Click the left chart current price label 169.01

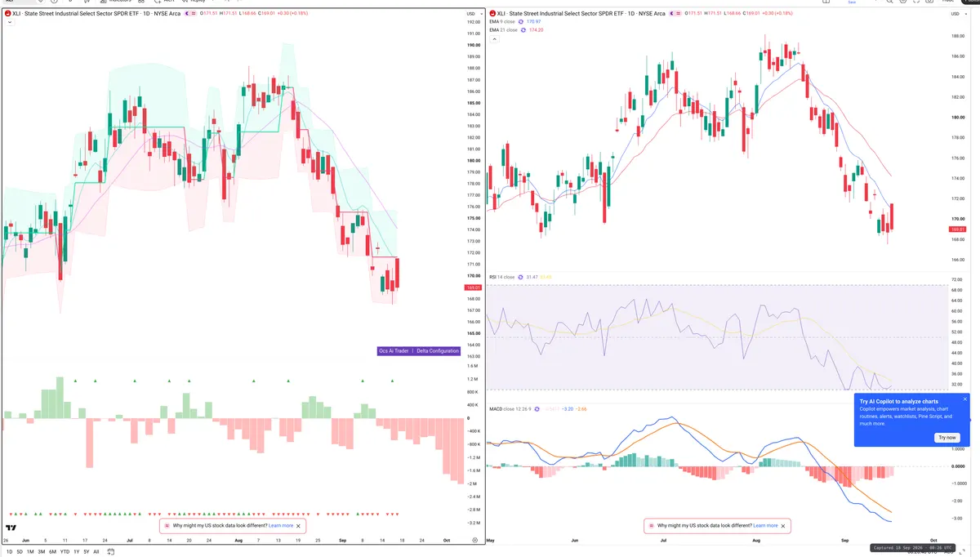[472, 287]
